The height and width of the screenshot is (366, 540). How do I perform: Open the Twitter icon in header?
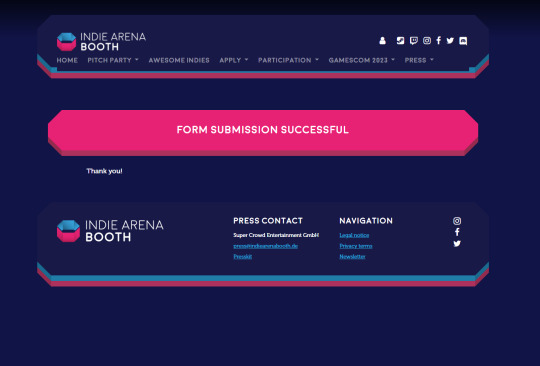pyautogui.click(x=450, y=41)
